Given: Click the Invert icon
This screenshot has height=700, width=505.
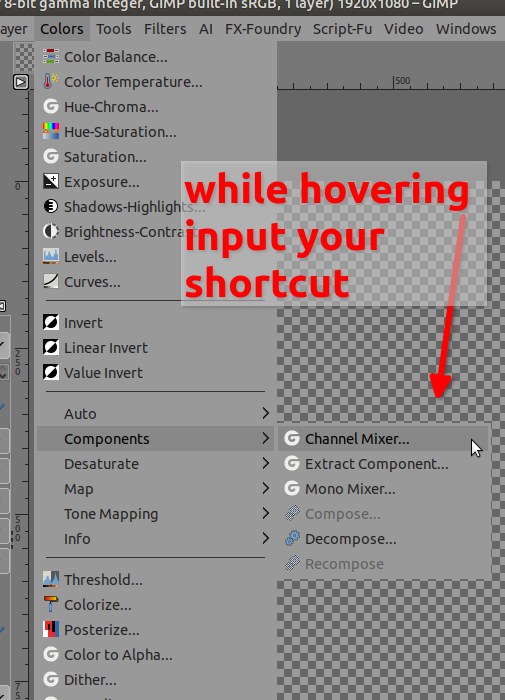Looking at the screenshot, I should click(51, 322).
